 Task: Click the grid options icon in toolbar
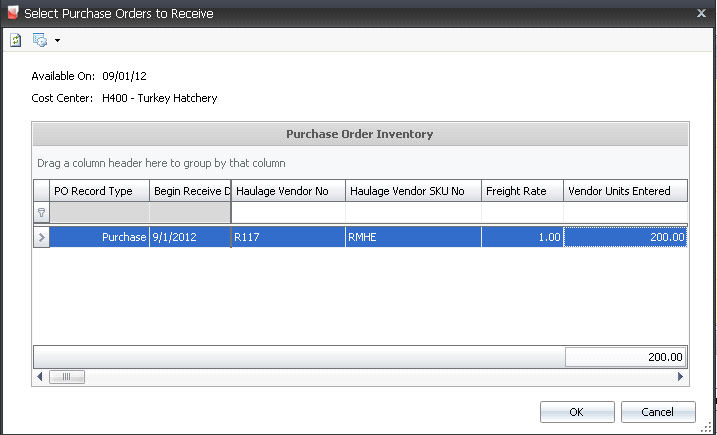point(40,40)
